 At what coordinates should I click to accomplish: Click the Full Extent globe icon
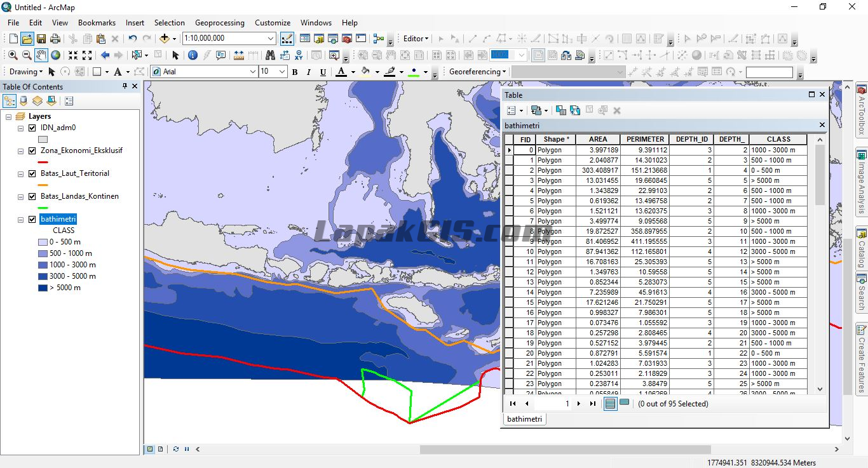pos(55,55)
